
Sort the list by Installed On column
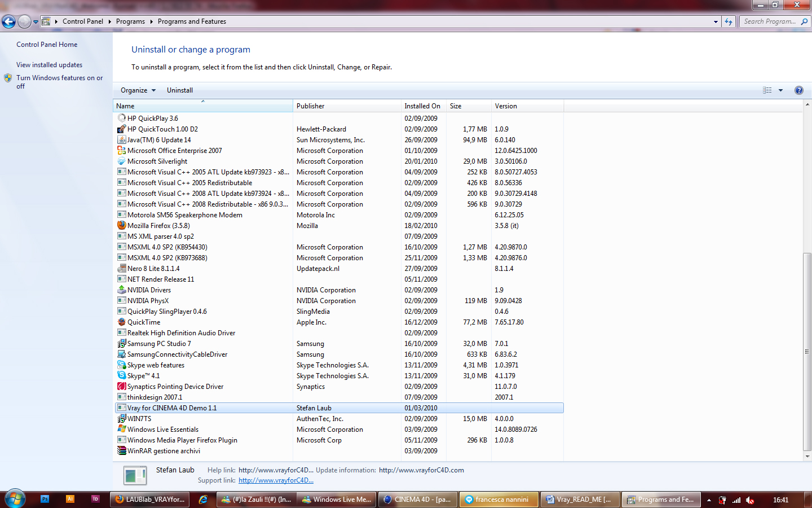pyautogui.click(x=423, y=106)
